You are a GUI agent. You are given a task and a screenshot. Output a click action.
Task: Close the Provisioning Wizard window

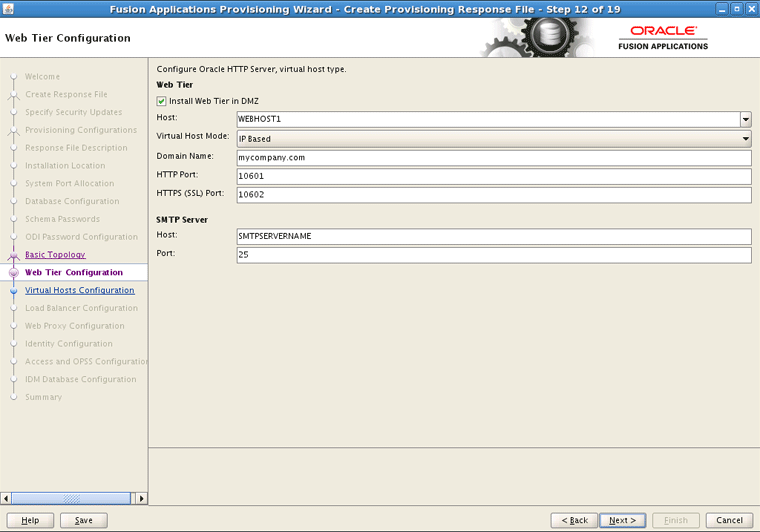(752, 9)
